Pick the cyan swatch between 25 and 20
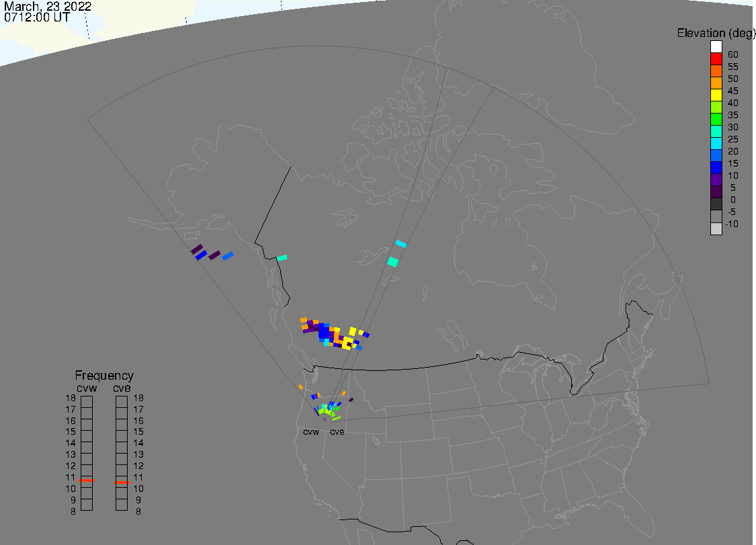The width and height of the screenshot is (756, 545). click(716, 143)
